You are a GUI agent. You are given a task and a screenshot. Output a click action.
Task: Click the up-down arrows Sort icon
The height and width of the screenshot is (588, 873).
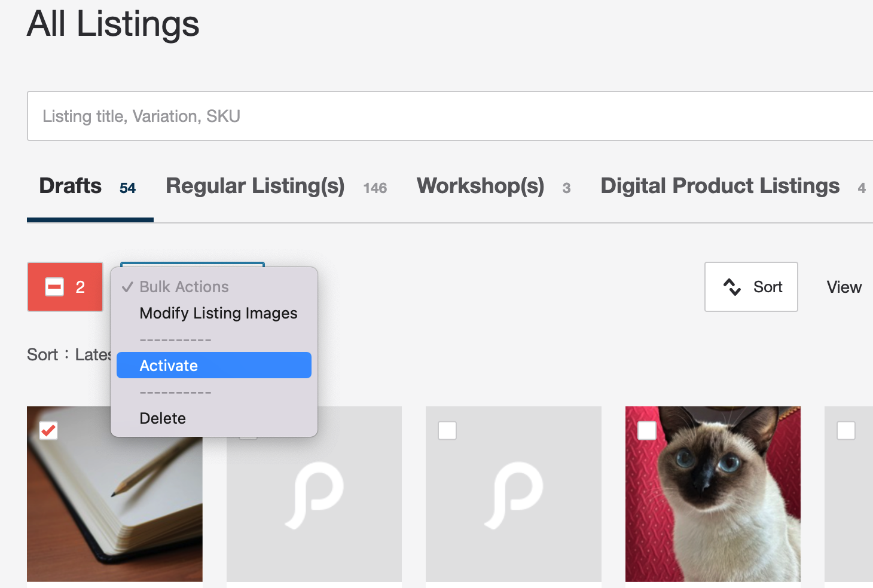[x=732, y=287]
